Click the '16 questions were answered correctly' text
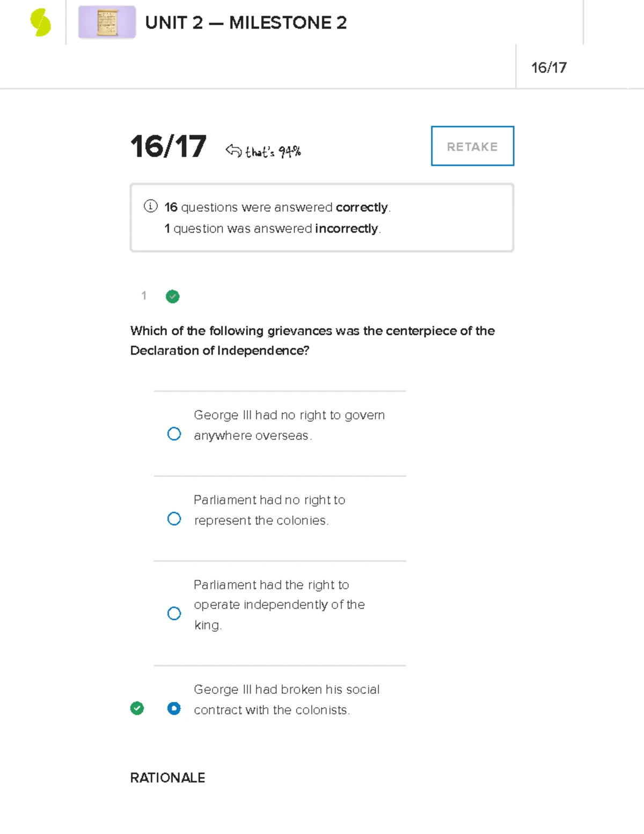The height and width of the screenshot is (834, 644). click(x=277, y=207)
